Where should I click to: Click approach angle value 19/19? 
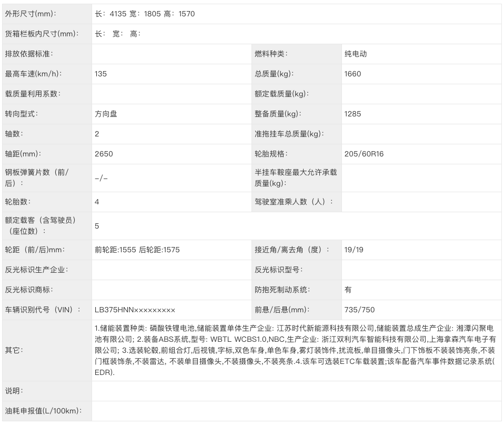(x=354, y=250)
